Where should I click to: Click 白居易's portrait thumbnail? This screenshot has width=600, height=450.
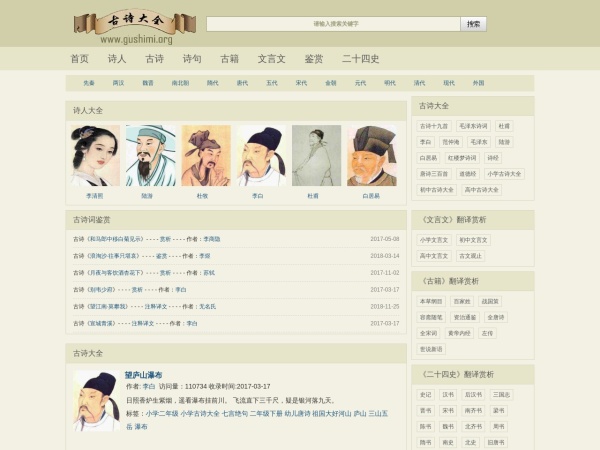371,155
